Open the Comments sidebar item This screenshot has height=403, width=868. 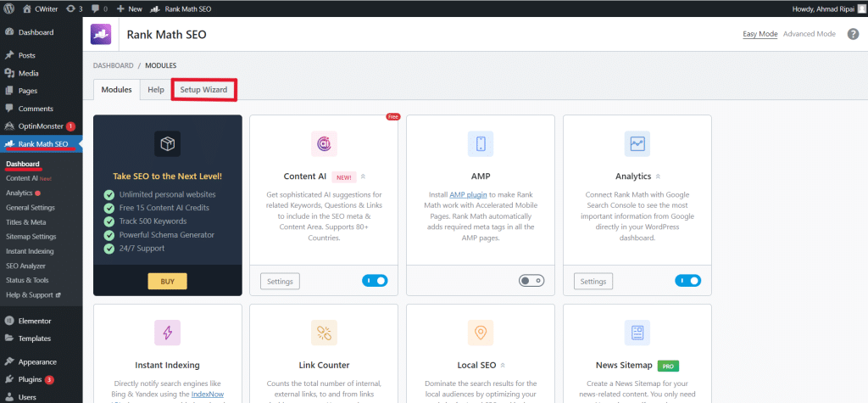pos(36,108)
